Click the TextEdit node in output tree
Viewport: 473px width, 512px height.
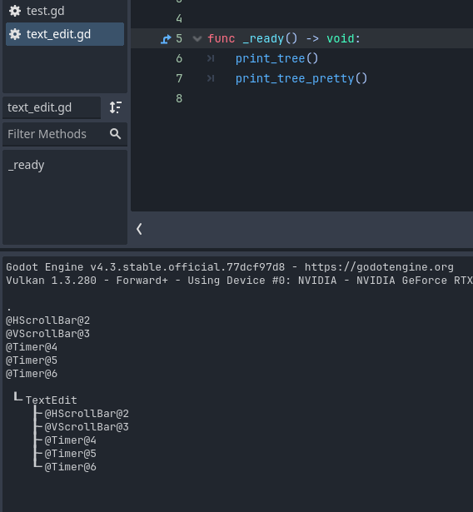[x=51, y=400]
